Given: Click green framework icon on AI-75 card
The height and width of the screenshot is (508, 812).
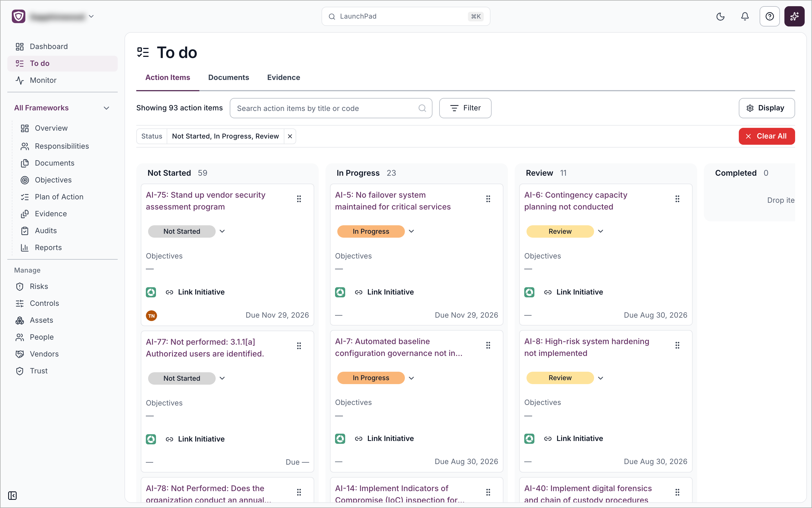Looking at the screenshot, I should [151, 292].
